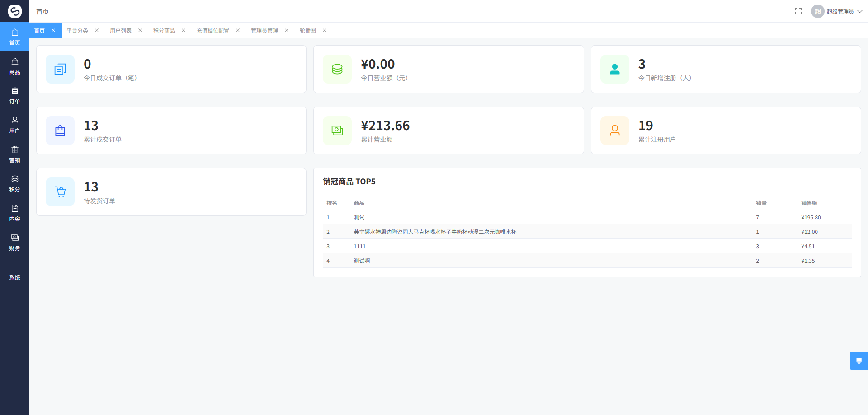Click the 累计成交订单 label
This screenshot has height=415, width=868.
(x=103, y=140)
